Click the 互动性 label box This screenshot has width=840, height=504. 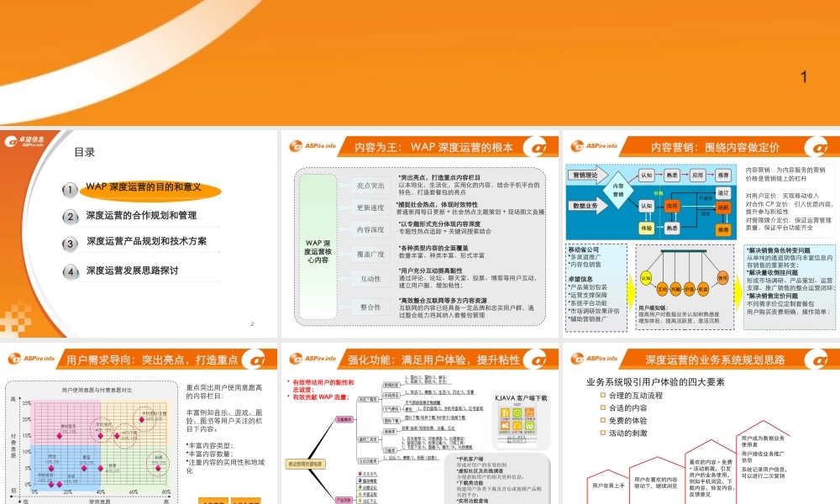pyautogui.click(x=370, y=279)
